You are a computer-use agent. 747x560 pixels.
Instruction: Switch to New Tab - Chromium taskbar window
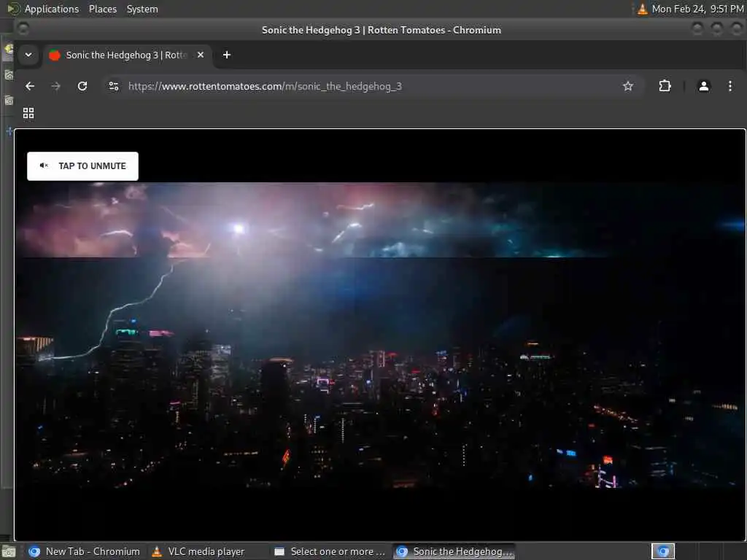85,551
